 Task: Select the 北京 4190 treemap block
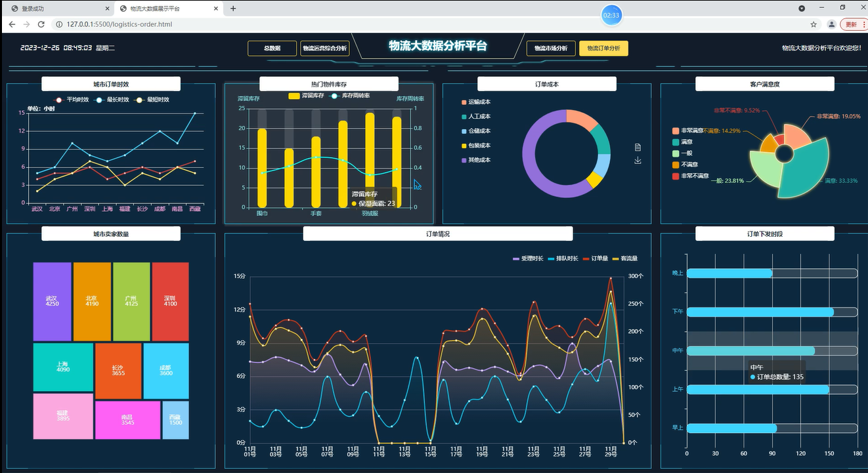tap(92, 302)
